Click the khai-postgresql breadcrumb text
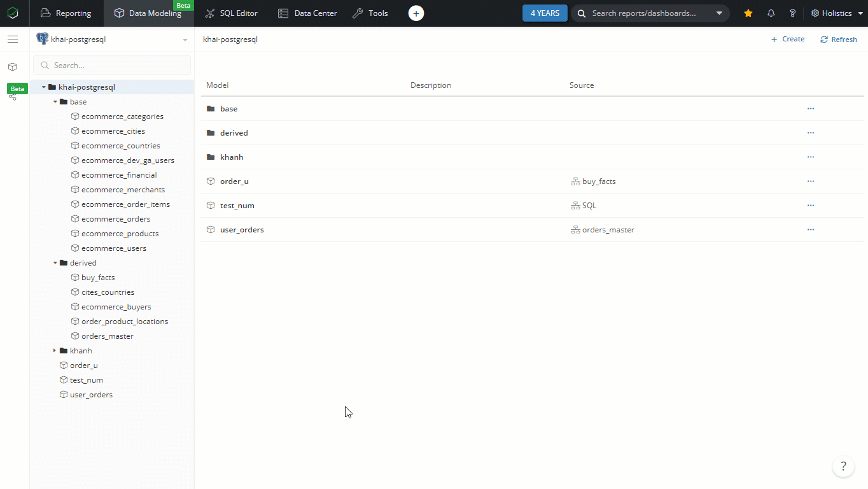Screen dimensions: 868x489 (x=230, y=39)
